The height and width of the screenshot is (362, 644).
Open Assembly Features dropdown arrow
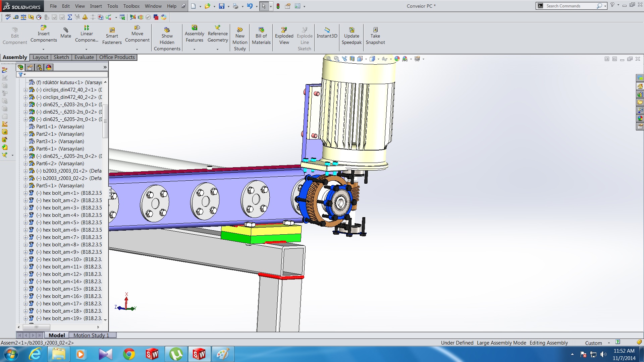[194, 49]
